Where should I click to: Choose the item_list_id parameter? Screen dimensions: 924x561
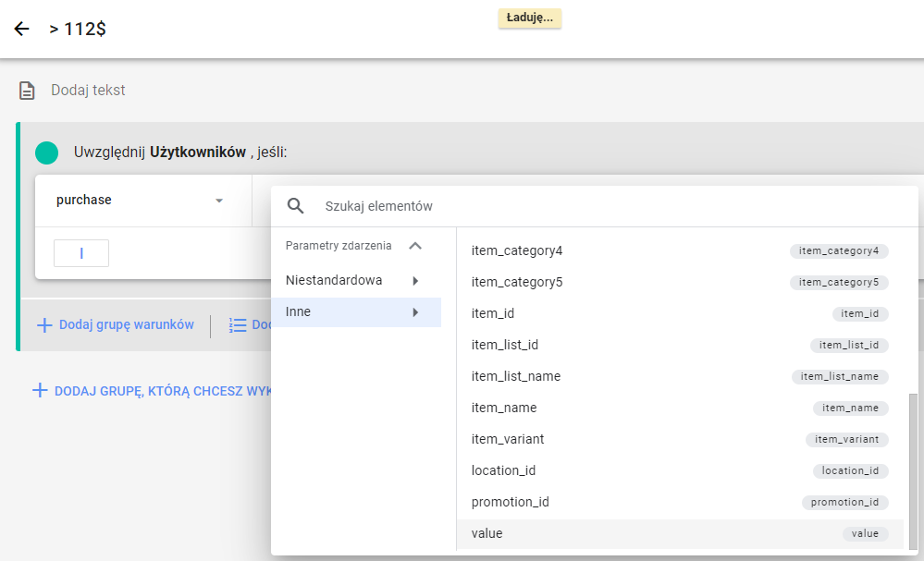pos(680,345)
